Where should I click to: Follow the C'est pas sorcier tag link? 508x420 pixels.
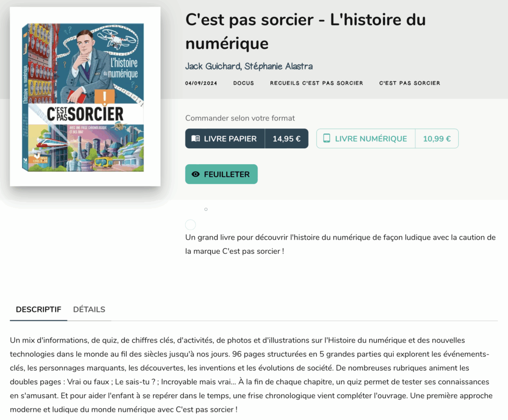(409, 83)
